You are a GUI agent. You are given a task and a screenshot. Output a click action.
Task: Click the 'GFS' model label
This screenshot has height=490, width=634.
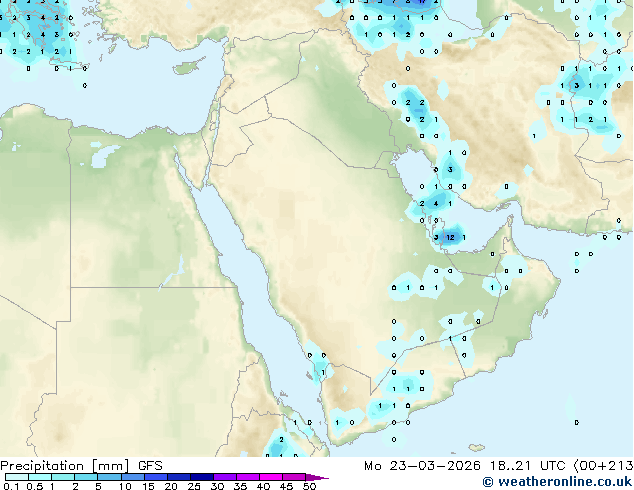coord(150,466)
